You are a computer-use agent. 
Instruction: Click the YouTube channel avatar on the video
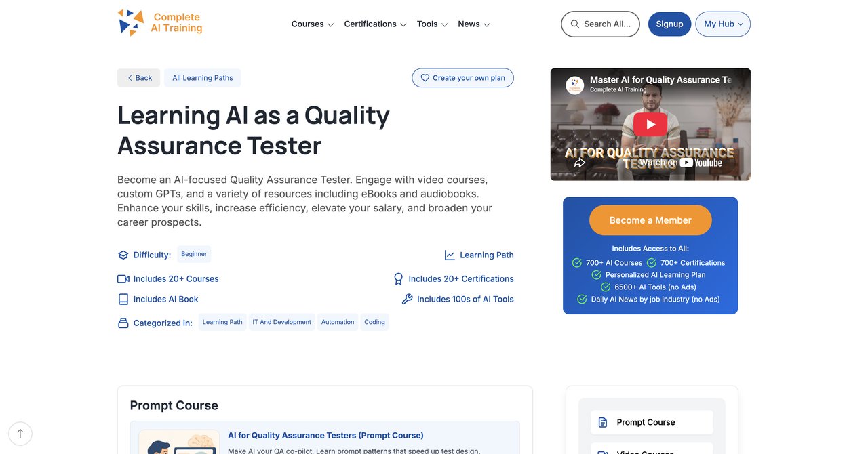(x=575, y=85)
